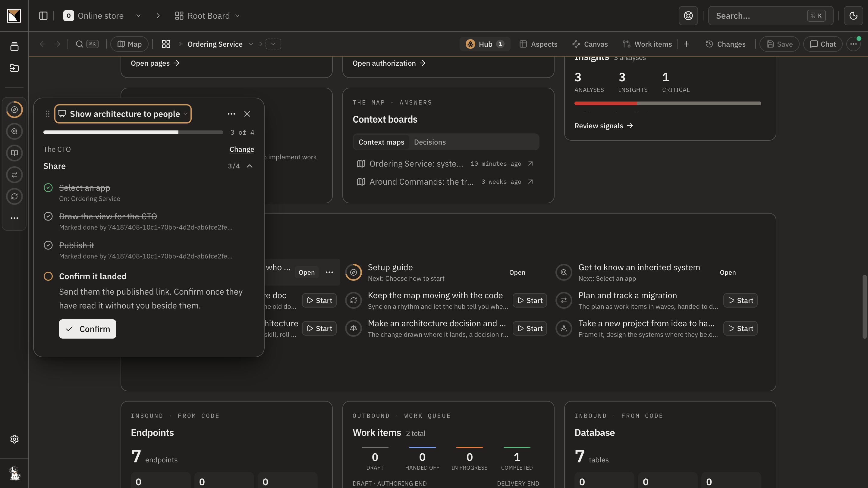Image resolution: width=868 pixels, height=488 pixels.
Task: Select the Decisions tab
Action: coord(429,142)
